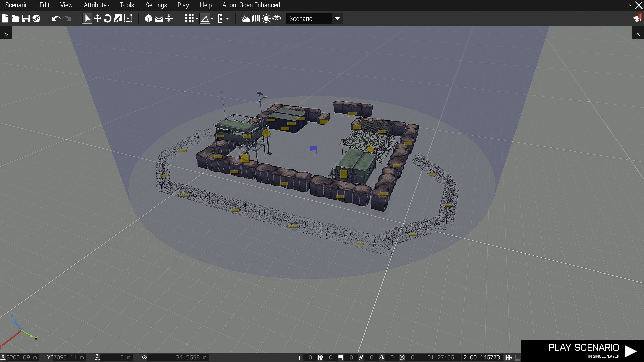The height and width of the screenshot is (362, 644).
Task: Toggle translation grid icon
Action: pyautogui.click(x=190, y=19)
